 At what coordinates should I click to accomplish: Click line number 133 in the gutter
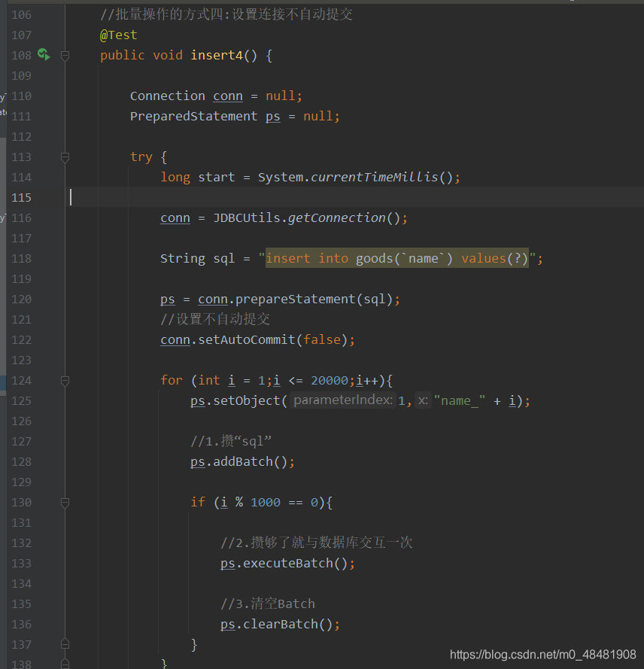click(x=21, y=563)
